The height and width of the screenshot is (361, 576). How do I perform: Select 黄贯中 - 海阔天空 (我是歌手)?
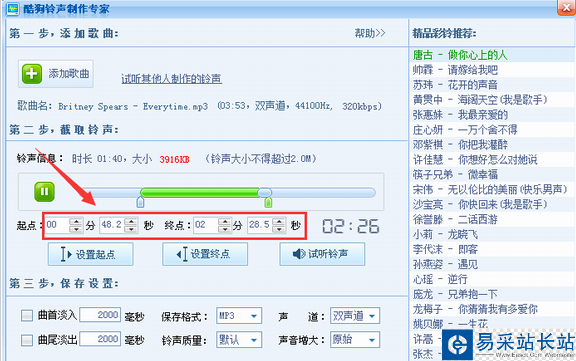[492, 100]
